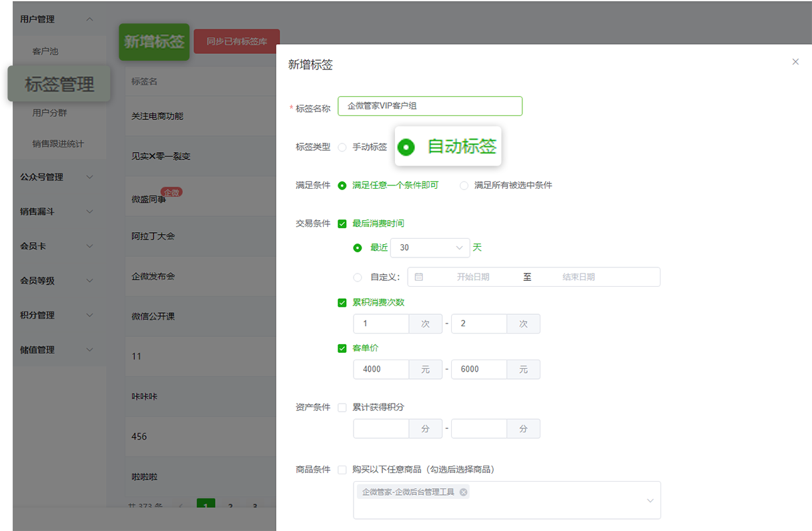Click the red 企微 badge on 微盛同事

tap(171, 191)
